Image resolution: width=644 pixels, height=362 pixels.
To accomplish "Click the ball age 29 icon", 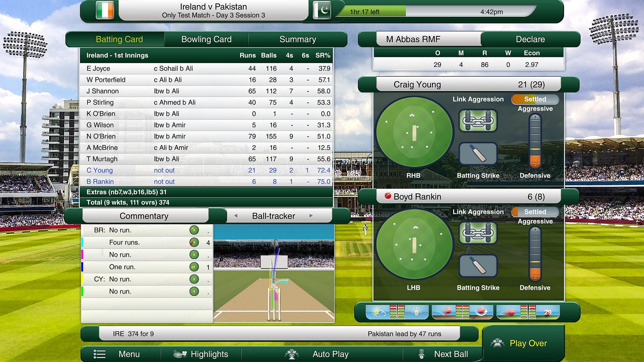I will pyautogui.click(x=547, y=312).
